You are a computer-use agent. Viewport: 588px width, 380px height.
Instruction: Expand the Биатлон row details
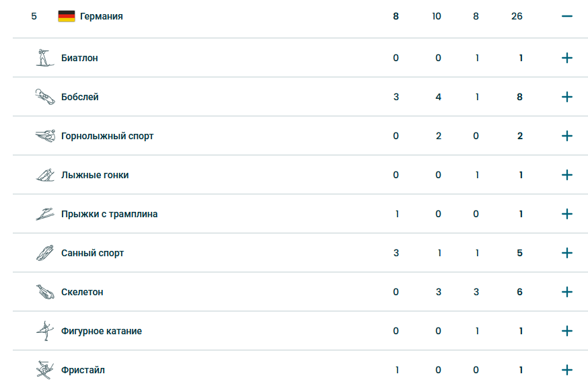pyautogui.click(x=567, y=58)
